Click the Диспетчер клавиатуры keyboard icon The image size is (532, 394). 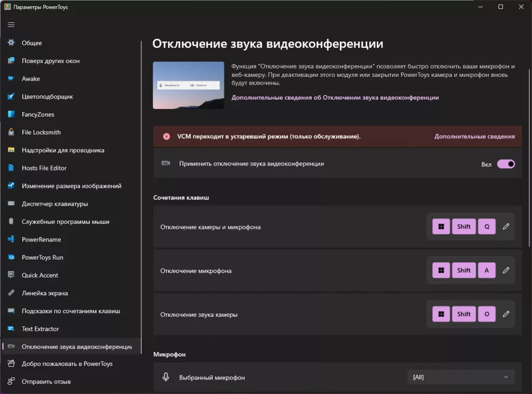[11, 203]
